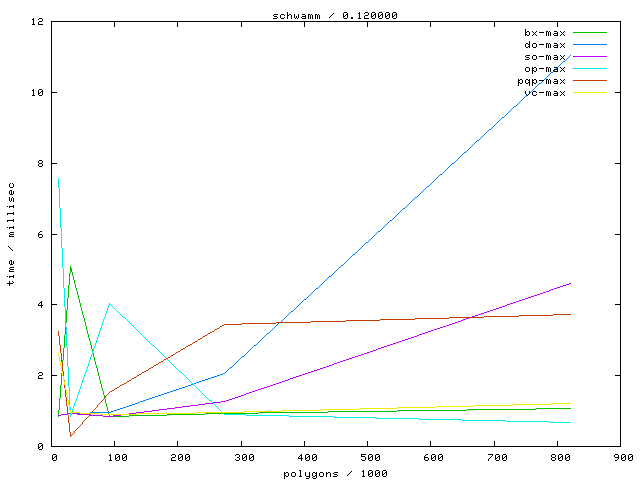The image size is (640, 480).
Task: Select the do-max legend label
Action: pos(545,45)
